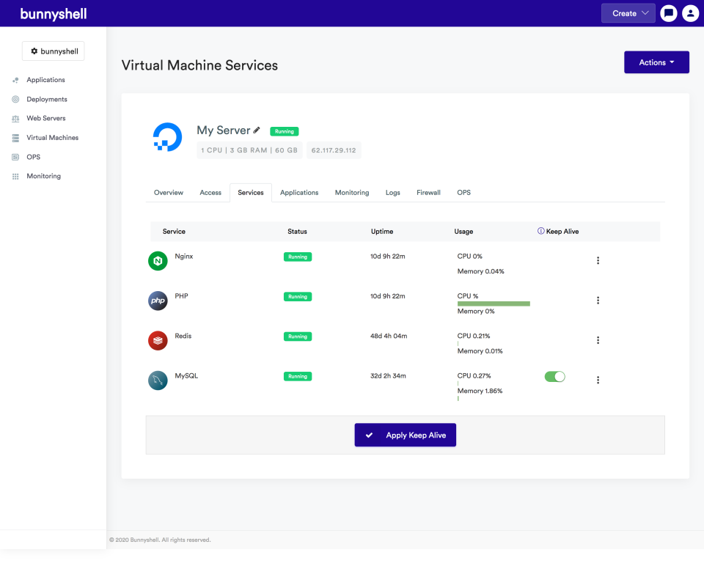The height and width of the screenshot is (588, 704).
Task: Click Redis CPU 0.21% value
Action: click(474, 337)
